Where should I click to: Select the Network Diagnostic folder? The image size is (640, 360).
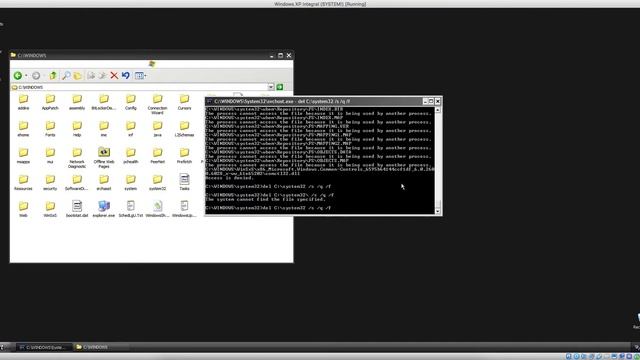[77, 158]
